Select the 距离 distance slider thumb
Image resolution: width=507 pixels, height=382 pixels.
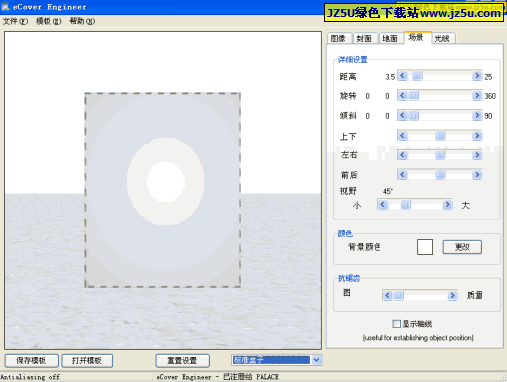pyautogui.click(x=417, y=76)
